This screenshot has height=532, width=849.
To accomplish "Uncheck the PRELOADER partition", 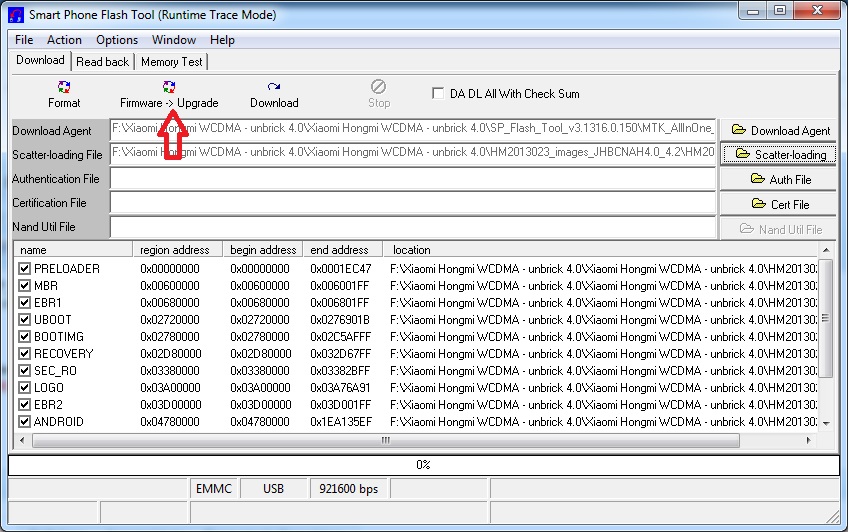I will coord(25,269).
